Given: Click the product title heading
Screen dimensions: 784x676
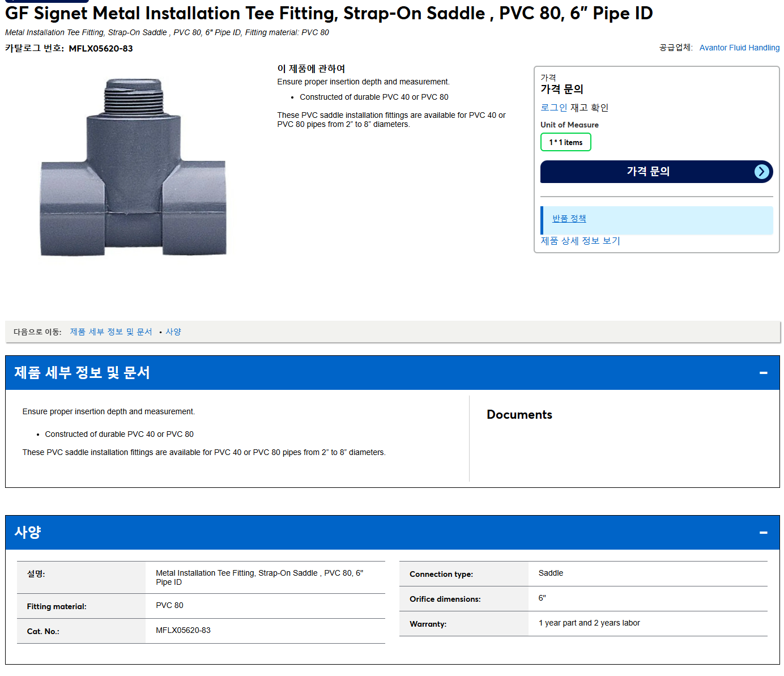Looking at the screenshot, I should tap(329, 13).
